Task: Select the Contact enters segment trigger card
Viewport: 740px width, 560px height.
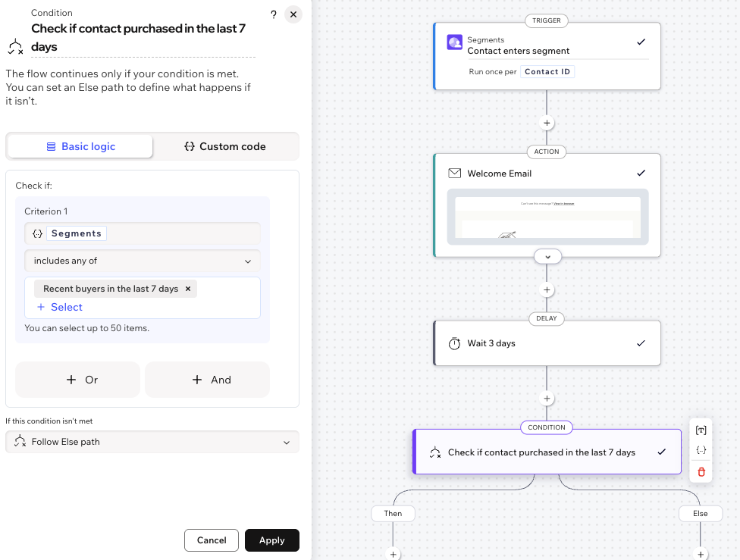Action: pyautogui.click(x=547, y=56)
